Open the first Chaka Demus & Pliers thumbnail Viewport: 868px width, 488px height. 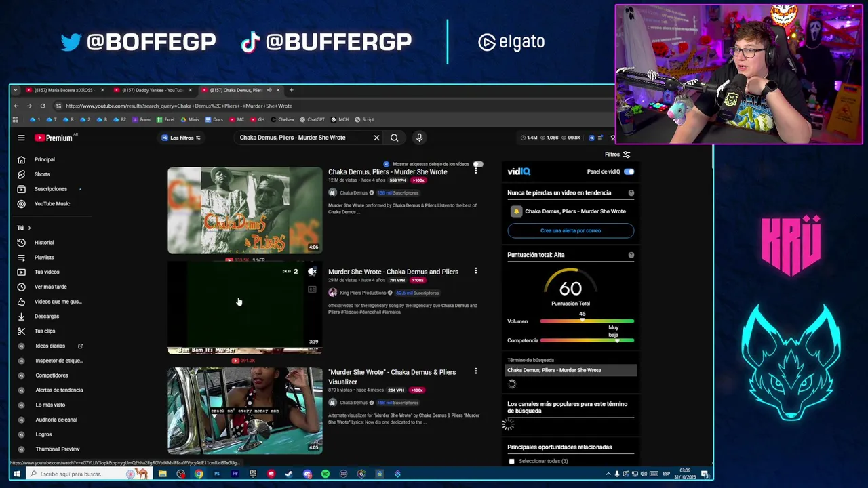click(245, 211)
